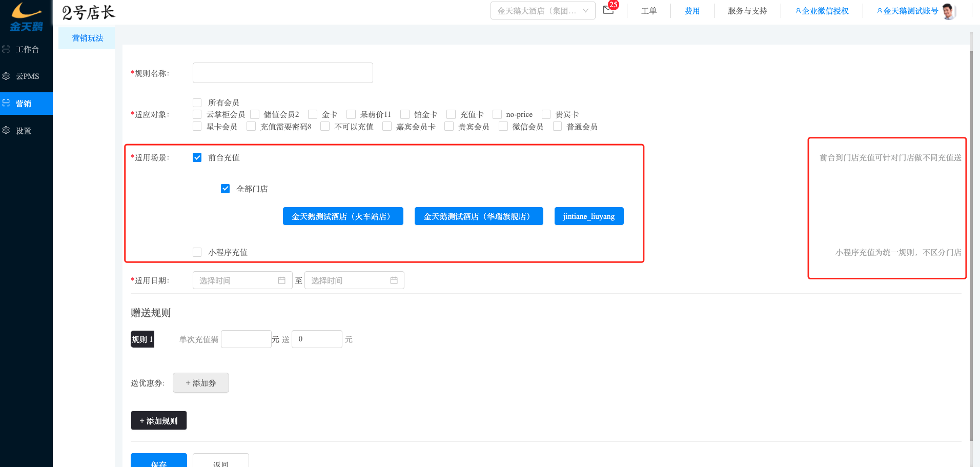Image resolution: width=980 pixels, height=467 pixels.
Task: Click the user avatar picture
Action: pos(949,11)
